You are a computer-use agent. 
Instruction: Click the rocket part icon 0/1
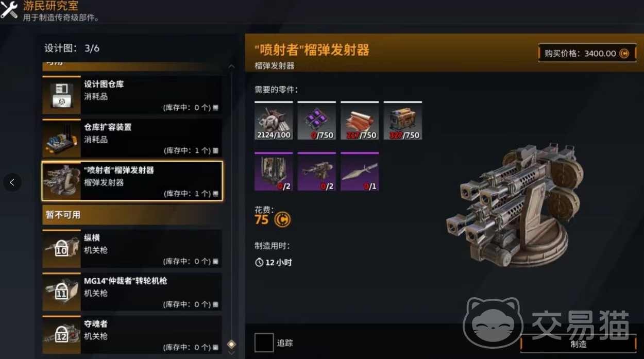tap(360, 172)
